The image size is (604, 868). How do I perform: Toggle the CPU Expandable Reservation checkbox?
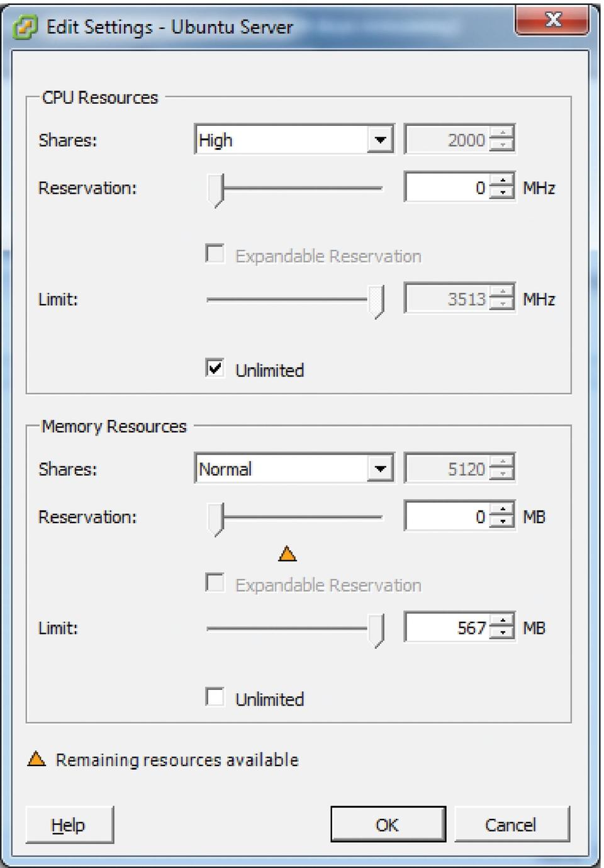coord(215,254)
